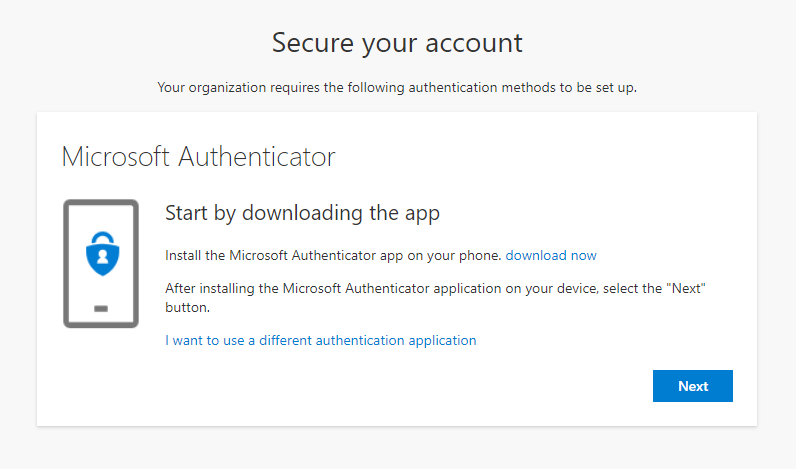Click the "Microsoft Authenticator" card heading

[x=198, y=157]
